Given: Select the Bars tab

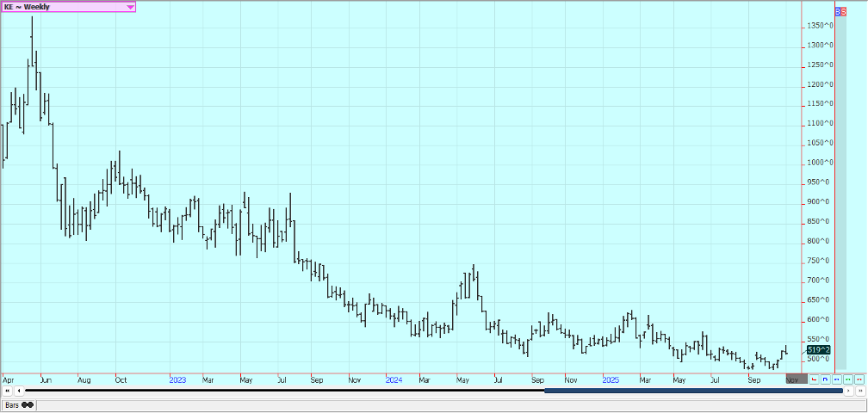Looking at the screenshot, I should click(11, 404).
